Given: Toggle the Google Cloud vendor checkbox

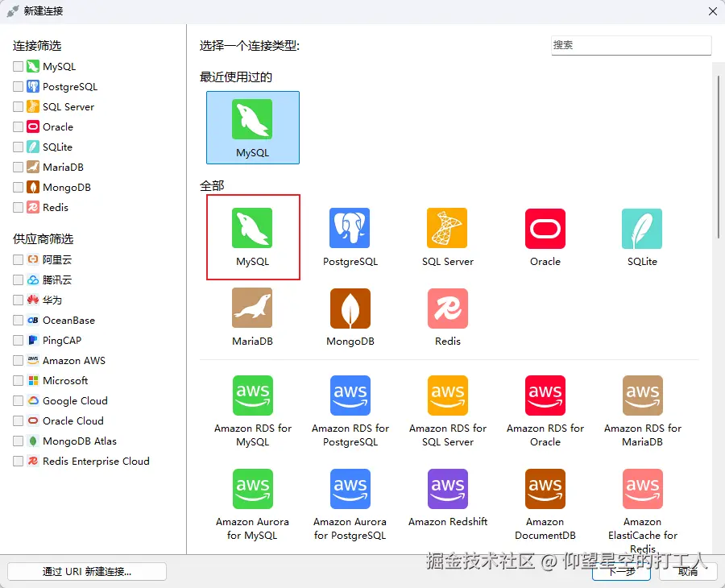Looking at the screenshot, I should pyautogui.click(x=18, y=400).
